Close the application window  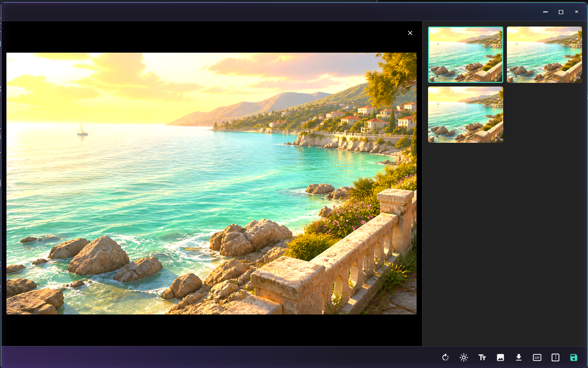click(x=577, y=12)
